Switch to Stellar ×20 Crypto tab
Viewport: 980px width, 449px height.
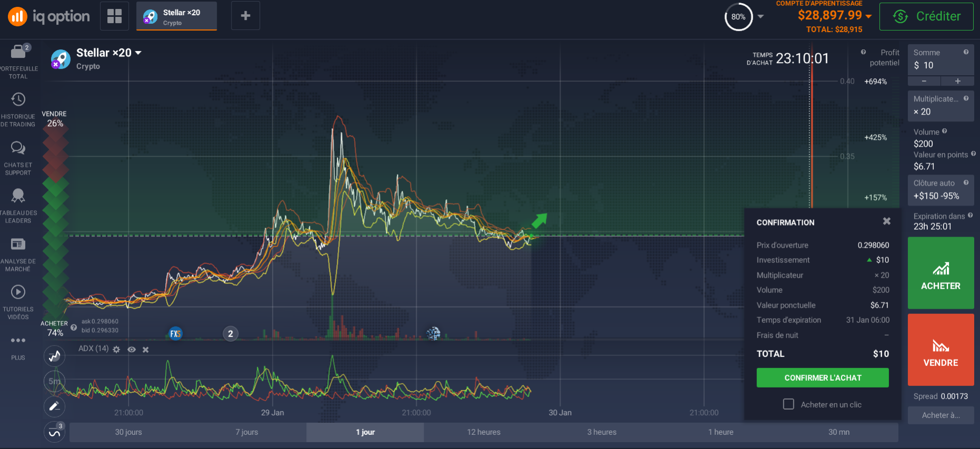(176, 16)
